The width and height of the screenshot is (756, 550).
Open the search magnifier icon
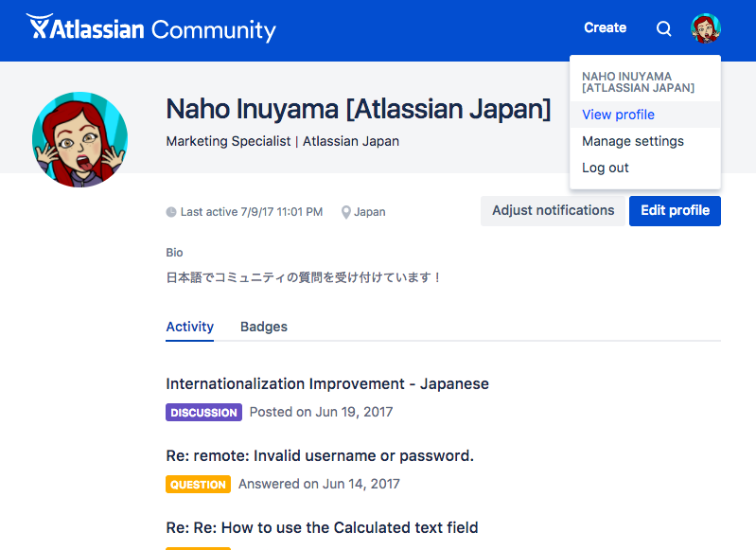pyautogui.click(x=663, y=28)
